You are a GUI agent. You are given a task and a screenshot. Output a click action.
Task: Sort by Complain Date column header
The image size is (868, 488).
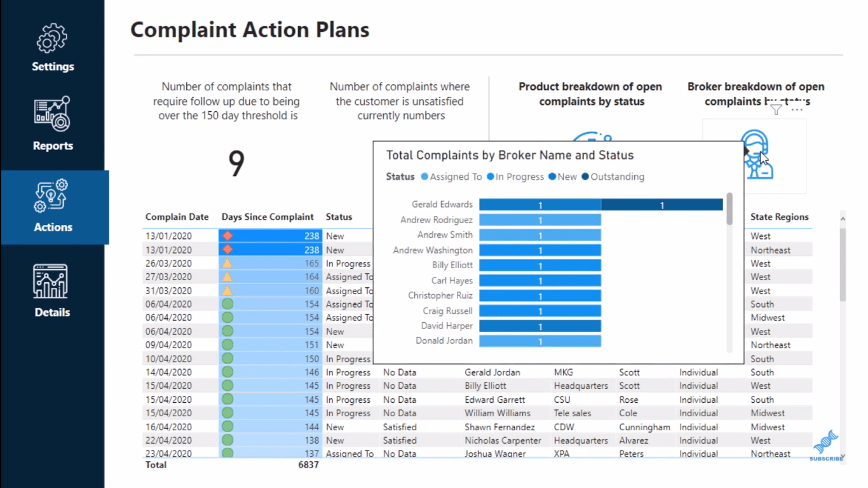[x=177, y=217]
